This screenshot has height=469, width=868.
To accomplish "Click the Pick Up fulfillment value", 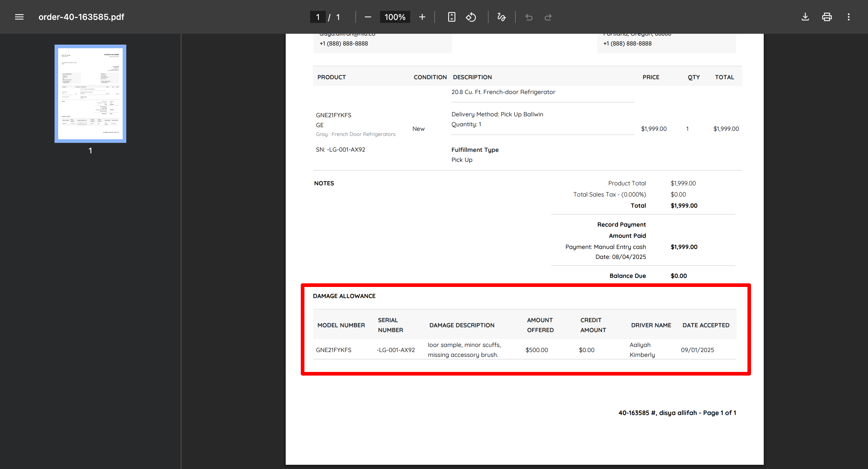I will point(462,160).
